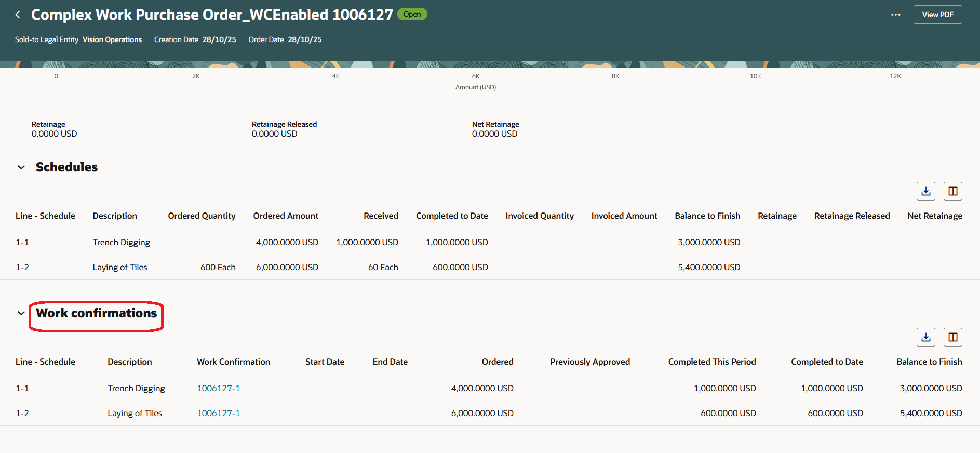Click the 5,400.0000 USD balance in Schedules
Viewport: 980px width, 453px height.
[709, 267]
